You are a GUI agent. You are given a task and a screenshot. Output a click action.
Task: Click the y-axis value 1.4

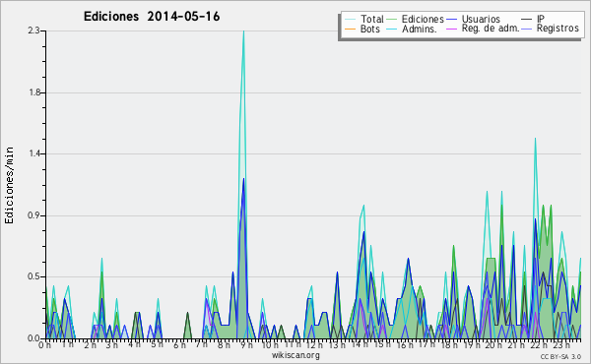(x=33, y=153)
